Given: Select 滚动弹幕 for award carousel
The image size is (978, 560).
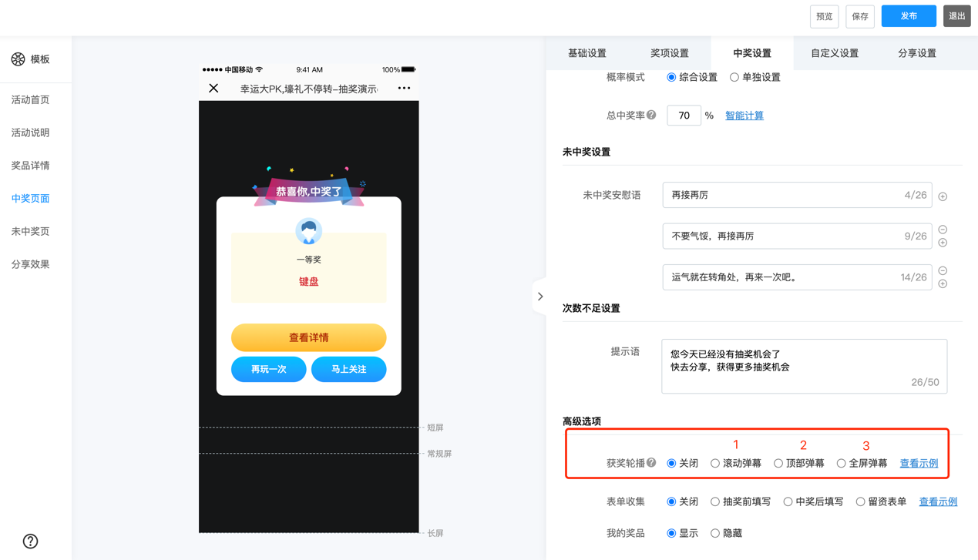Looking at the screenshot, I should pyautogui.click(x=715, y=464).
